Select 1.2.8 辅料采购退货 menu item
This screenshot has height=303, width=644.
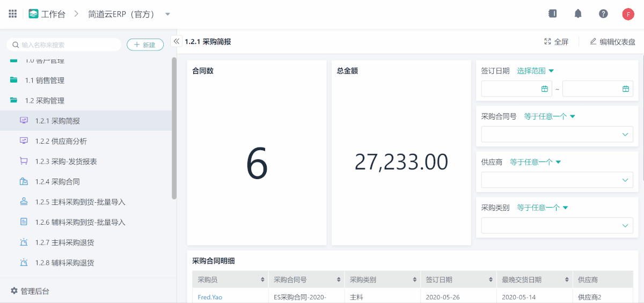(x=86, y=263)
